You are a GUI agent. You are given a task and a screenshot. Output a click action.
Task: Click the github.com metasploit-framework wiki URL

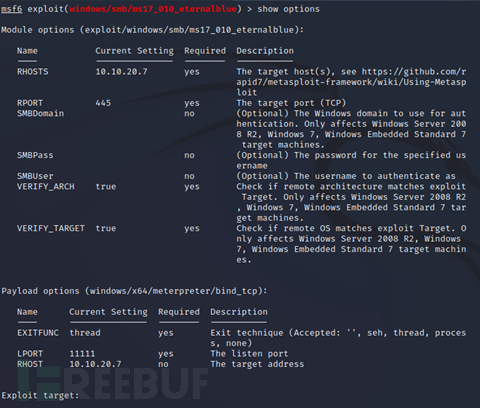(351, 82)
